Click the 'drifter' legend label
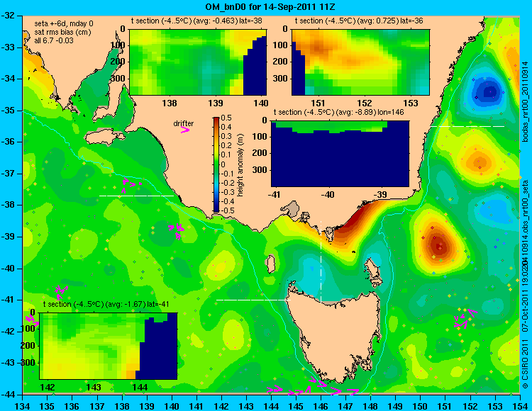532x411 pixels. point(184,123)
